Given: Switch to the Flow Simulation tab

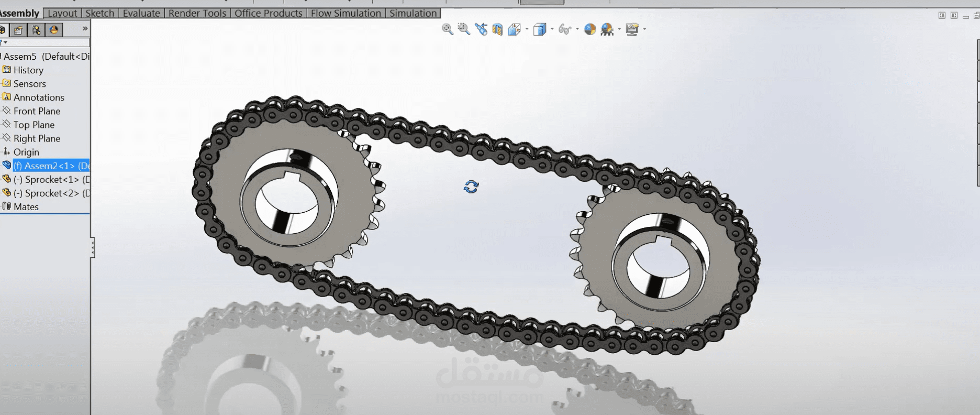Looking at the screenshot, I should 346,13.
